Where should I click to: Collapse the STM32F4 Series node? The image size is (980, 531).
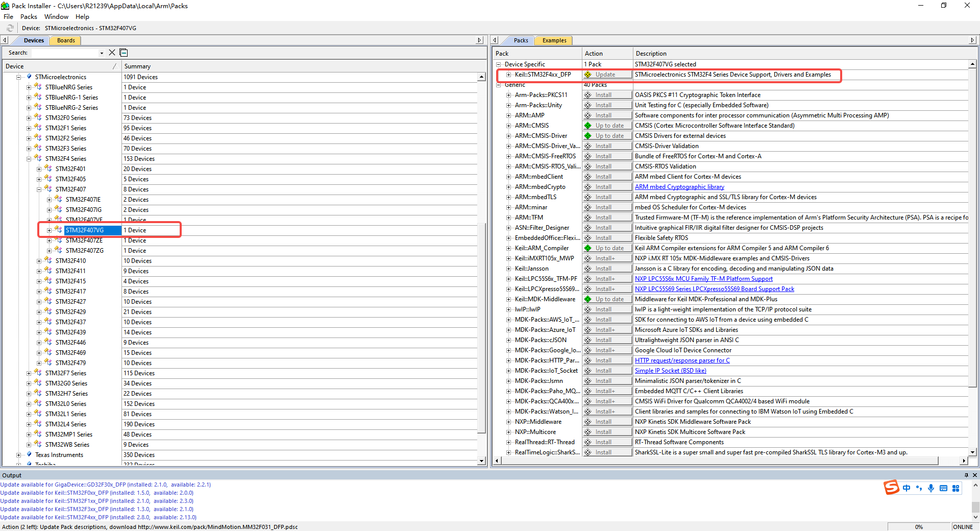pos(29,159)
